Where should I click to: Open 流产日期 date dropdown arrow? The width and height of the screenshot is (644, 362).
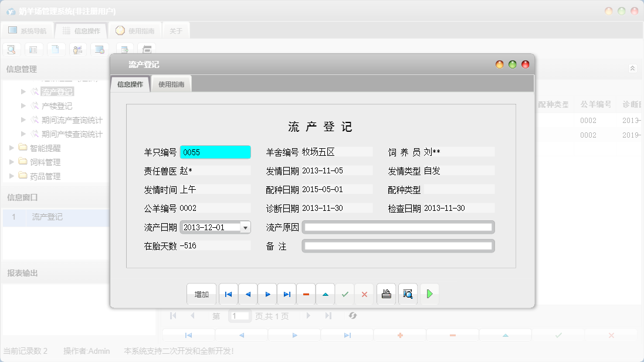(x=245, y=227)
